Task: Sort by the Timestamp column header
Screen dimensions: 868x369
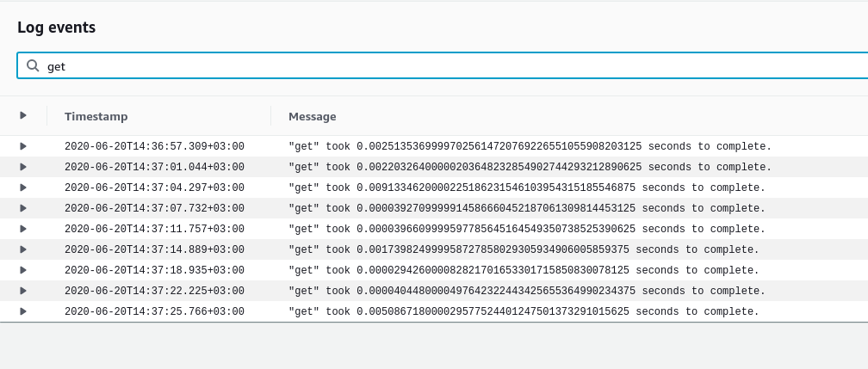Action: point(96,116)
